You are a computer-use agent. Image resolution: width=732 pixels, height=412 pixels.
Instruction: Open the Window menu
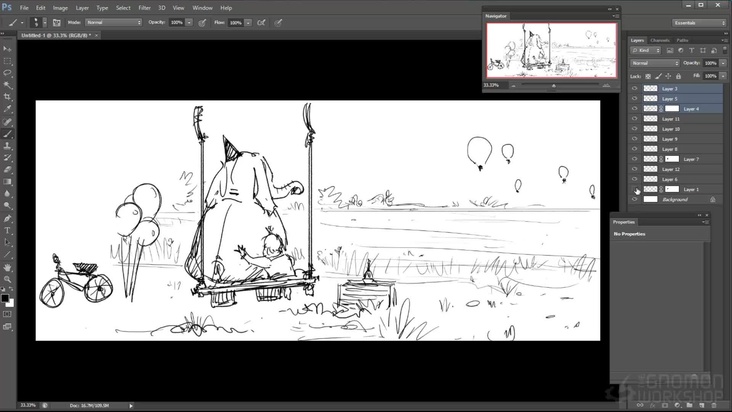point(202,8)
